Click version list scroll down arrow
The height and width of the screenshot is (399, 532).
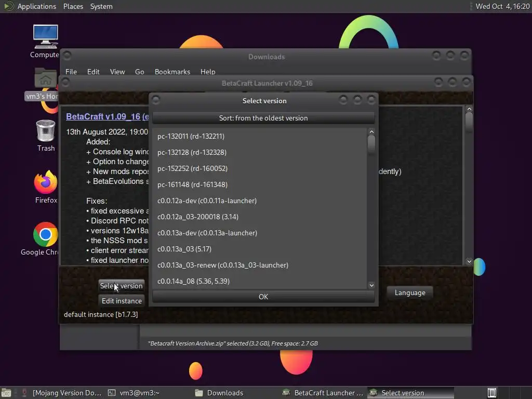point(371,285)
